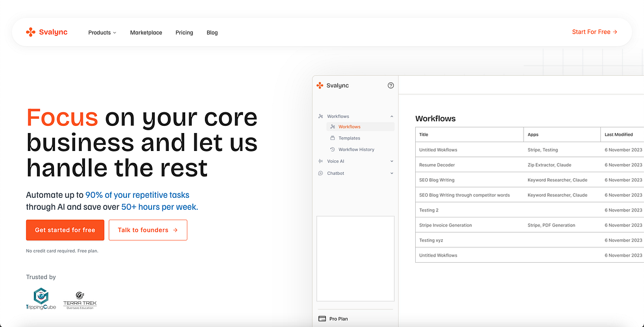The width and height of the screenshot is (644, 327).
Task: Expand the Voice AI section chevron
Action: tap(392, 161)
